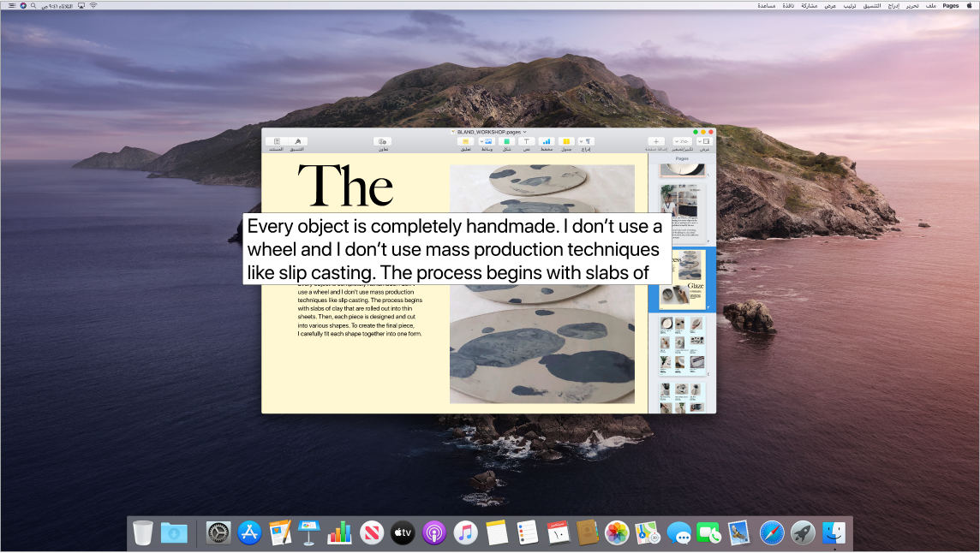Open the Zoom (تكبير/تصغير) percentage dropdown
The image size is (980, 553).
coord(683,141)
